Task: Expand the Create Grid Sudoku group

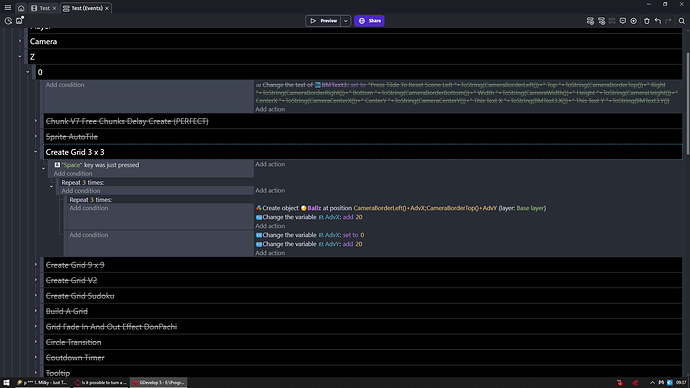Action: click(36, 295)
